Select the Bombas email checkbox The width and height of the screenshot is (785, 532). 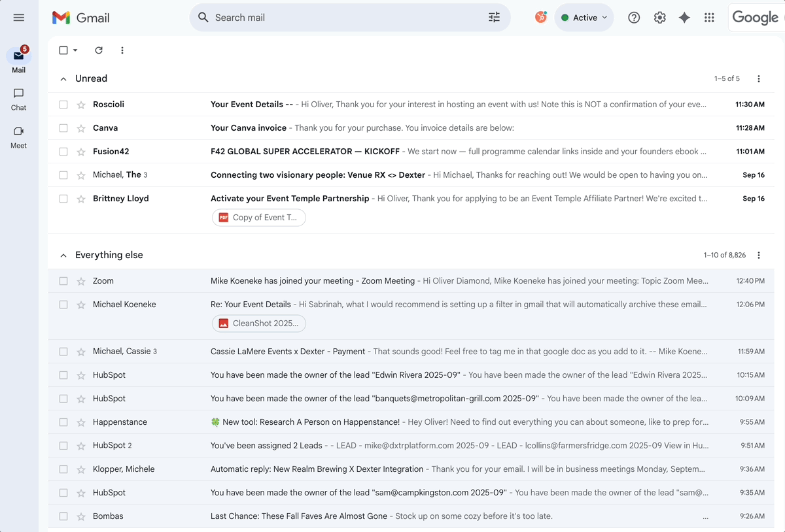63,516
